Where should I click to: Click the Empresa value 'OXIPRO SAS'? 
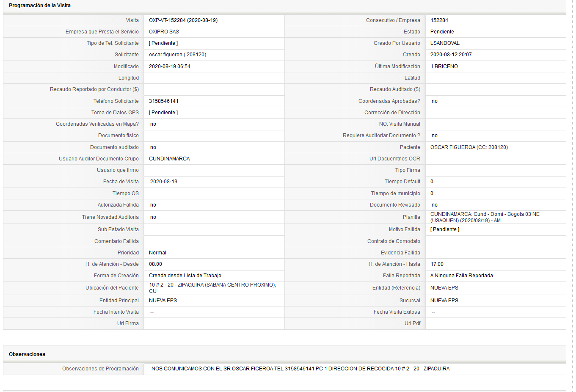164,32
